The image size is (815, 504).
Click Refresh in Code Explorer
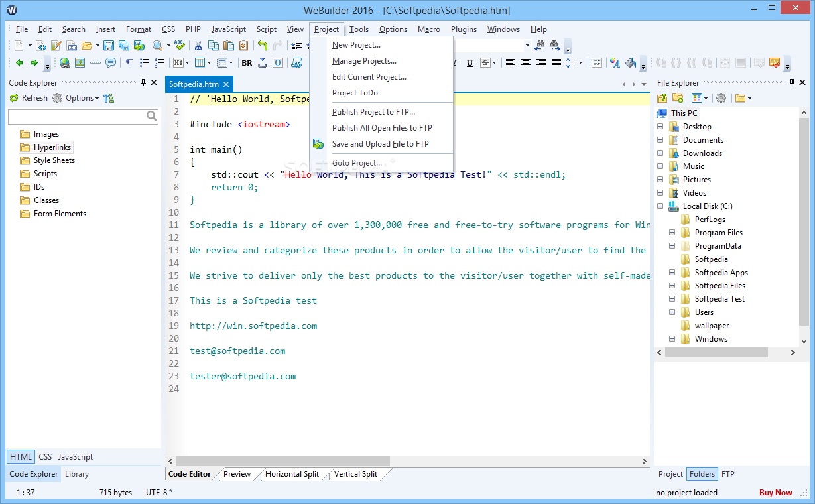click(x=29, y=98)
